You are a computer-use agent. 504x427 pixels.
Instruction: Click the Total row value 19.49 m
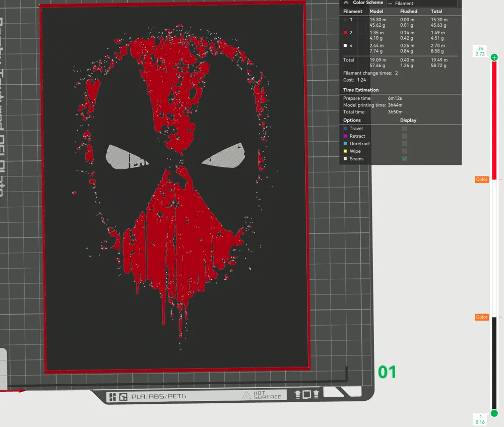tap(439, 60)
